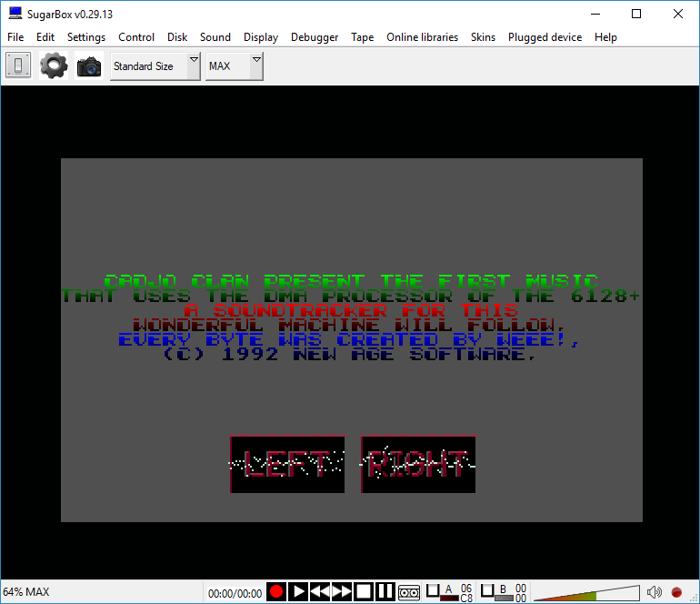700x604 pixels.
Task: Rewind the tape
Action: pos(320,592)
